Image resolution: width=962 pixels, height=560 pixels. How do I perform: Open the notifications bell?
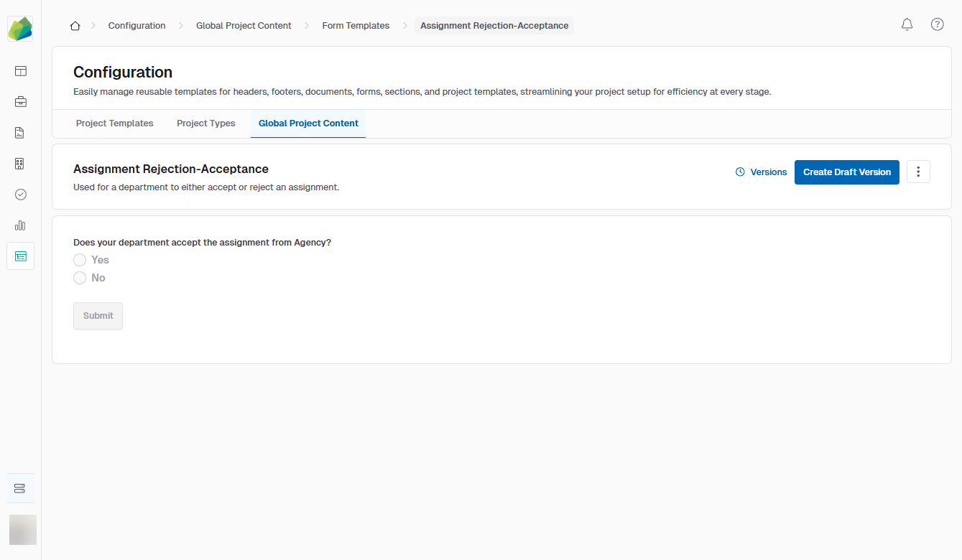coord(907,24)
